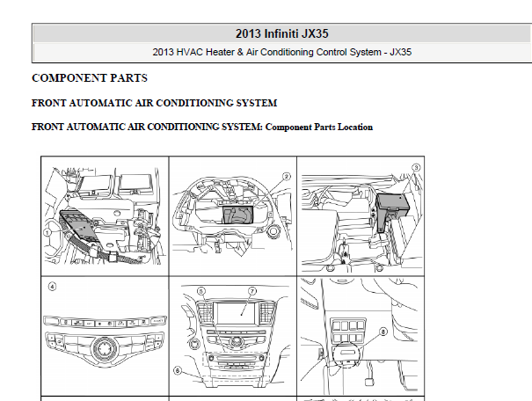Click callout number 7 in the diagram
Image resolution: width=532 pixels, height=401 pixels.
point(252,291)
